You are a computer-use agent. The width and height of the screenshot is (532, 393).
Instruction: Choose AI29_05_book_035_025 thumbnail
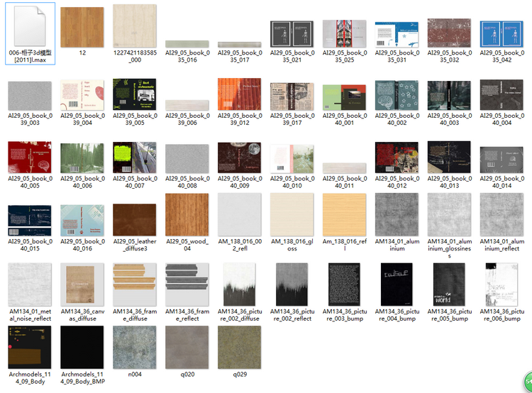[x=344, y=33]
